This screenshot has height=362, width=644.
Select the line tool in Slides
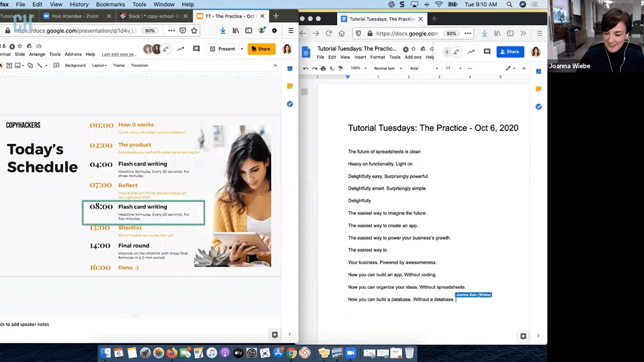point(40,65)
